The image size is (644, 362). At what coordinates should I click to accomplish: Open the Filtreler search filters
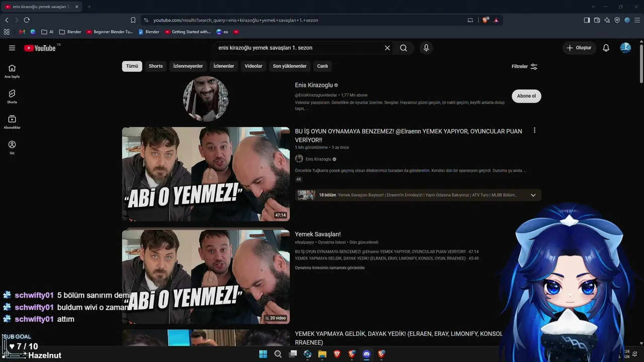[525, 66]
